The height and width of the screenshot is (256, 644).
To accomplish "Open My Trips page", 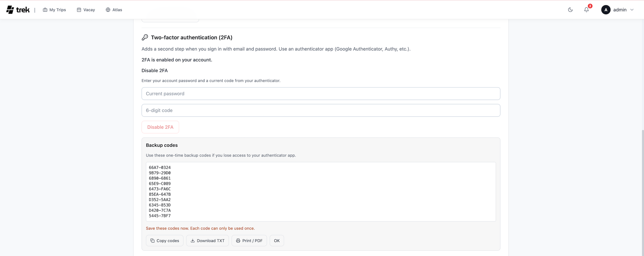I will [x=57, y=10].
